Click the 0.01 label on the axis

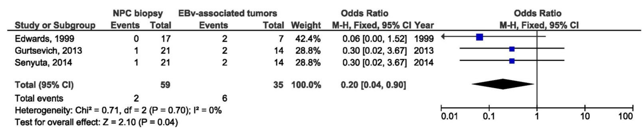449,116
